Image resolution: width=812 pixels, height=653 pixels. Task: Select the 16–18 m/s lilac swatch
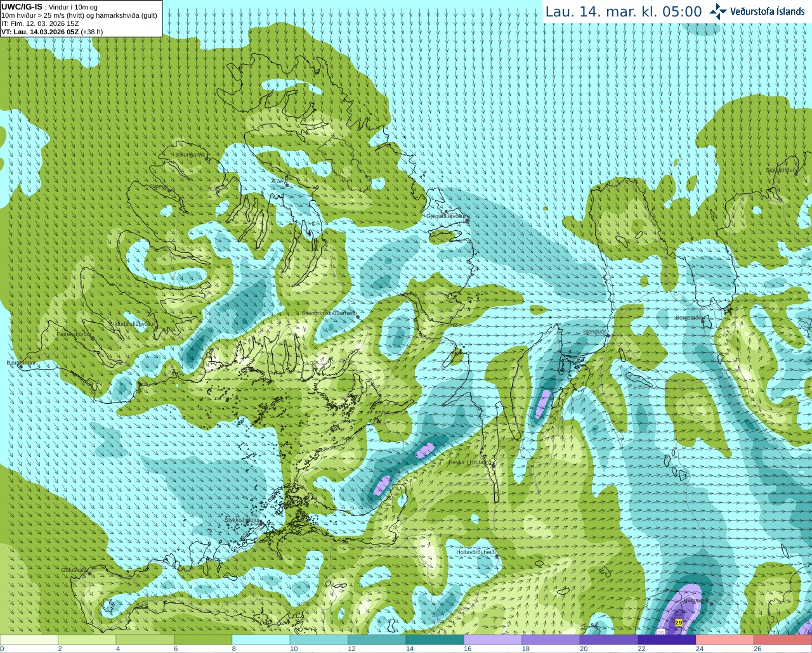coord(492,639)
